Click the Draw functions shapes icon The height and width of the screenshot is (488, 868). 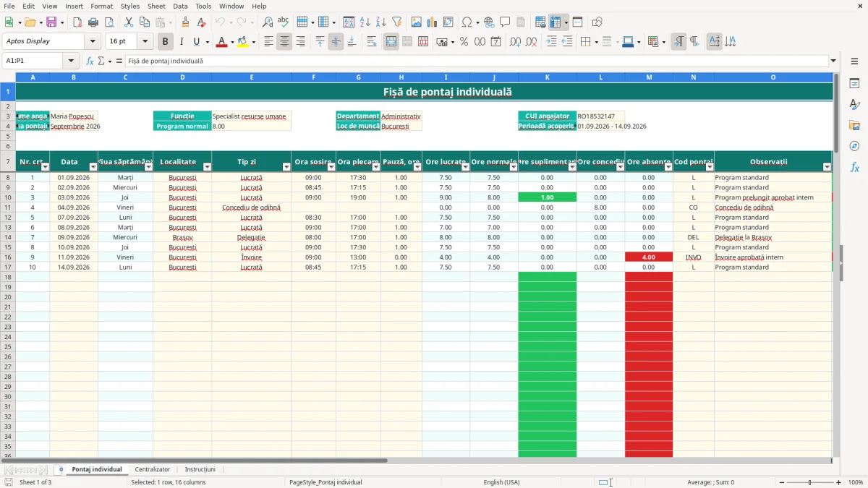point(597,22)
